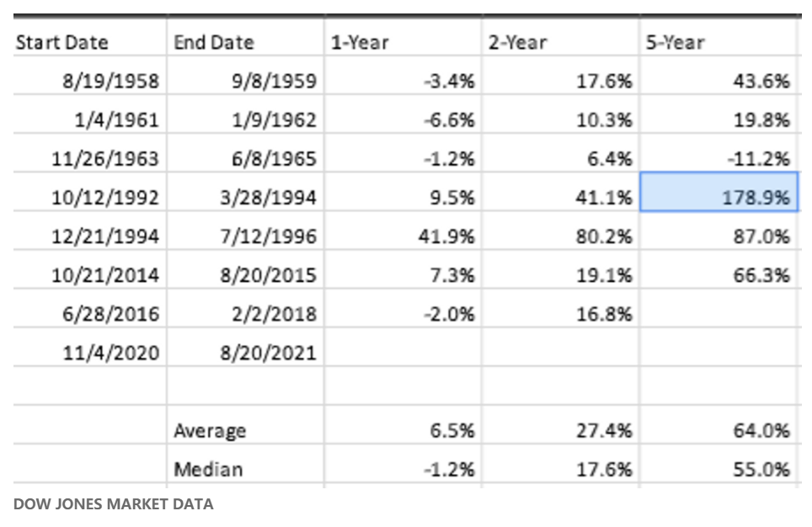Select the 1-Year column header
Viewport: 812px width, 527px height.
coord(360,42)
